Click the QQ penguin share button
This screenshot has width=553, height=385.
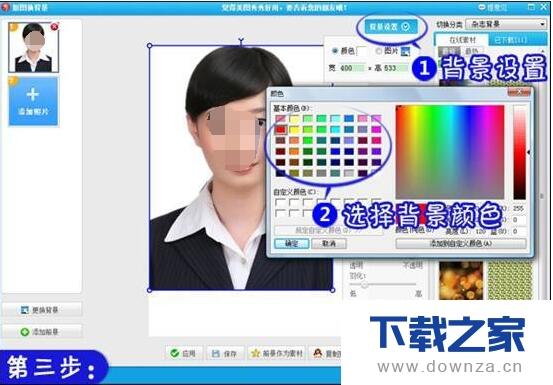click(326, 353)
